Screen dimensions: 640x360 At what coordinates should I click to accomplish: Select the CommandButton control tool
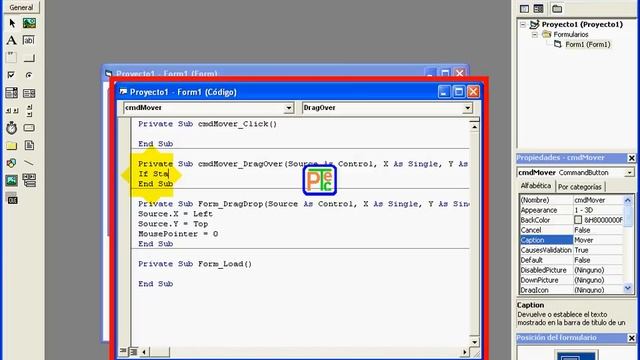coord(29,58)
